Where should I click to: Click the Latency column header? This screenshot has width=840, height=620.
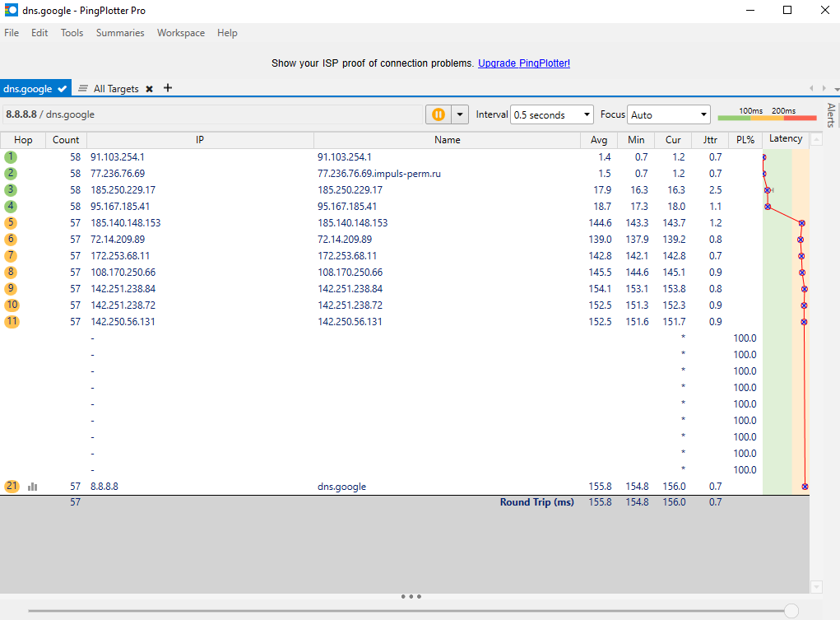(786, 139)
